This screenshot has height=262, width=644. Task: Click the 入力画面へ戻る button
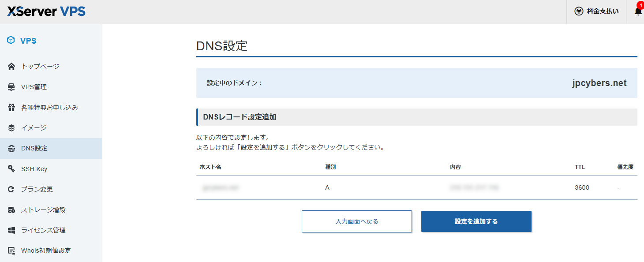tap(356, 221)
